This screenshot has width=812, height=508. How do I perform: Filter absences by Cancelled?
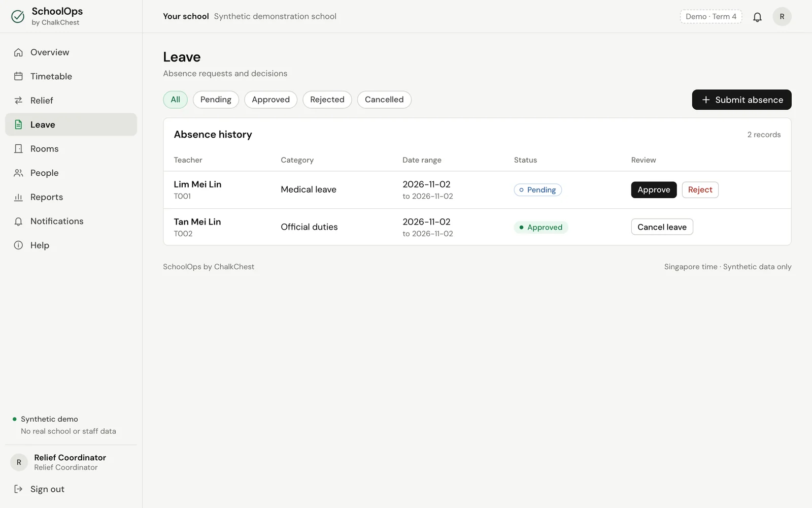384,100
